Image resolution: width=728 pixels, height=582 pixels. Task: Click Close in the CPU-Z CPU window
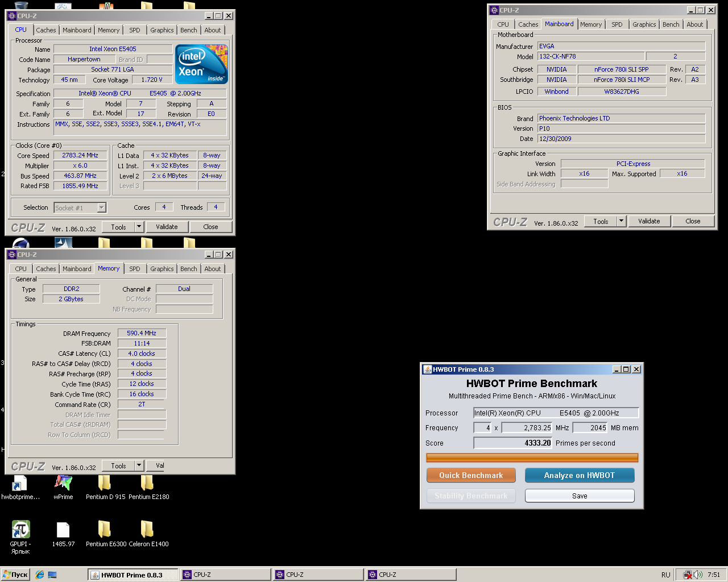[210, 227]
